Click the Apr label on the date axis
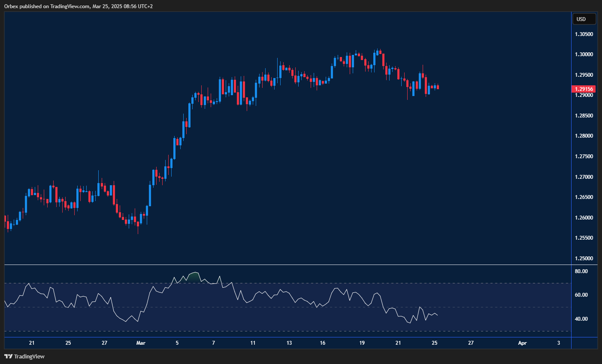The width and height of the screenshot is (602, 364). [x=522, y=343]
